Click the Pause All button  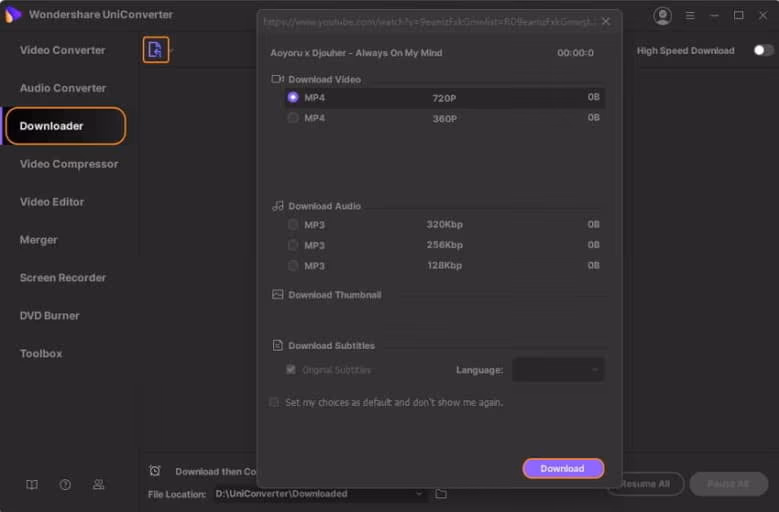(x=728, y=484)
